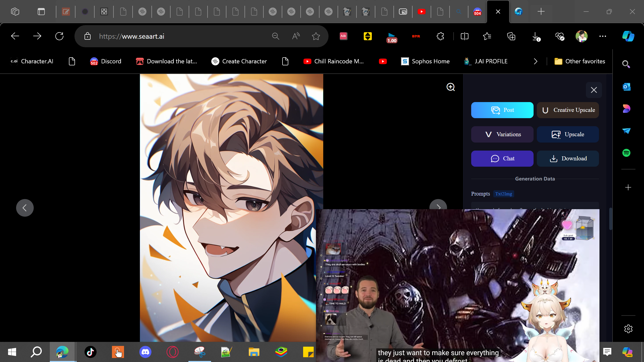This screenshot has width=644, height=362.
Task: View site information lock icon
Action: [x=88, y=36]
